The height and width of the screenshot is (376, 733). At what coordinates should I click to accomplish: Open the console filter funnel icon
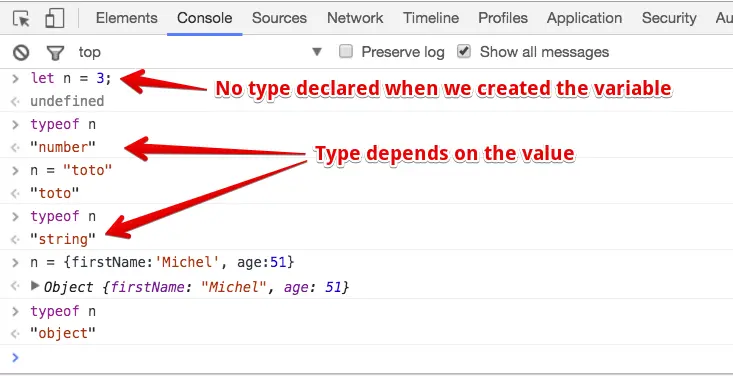(55, 52)
